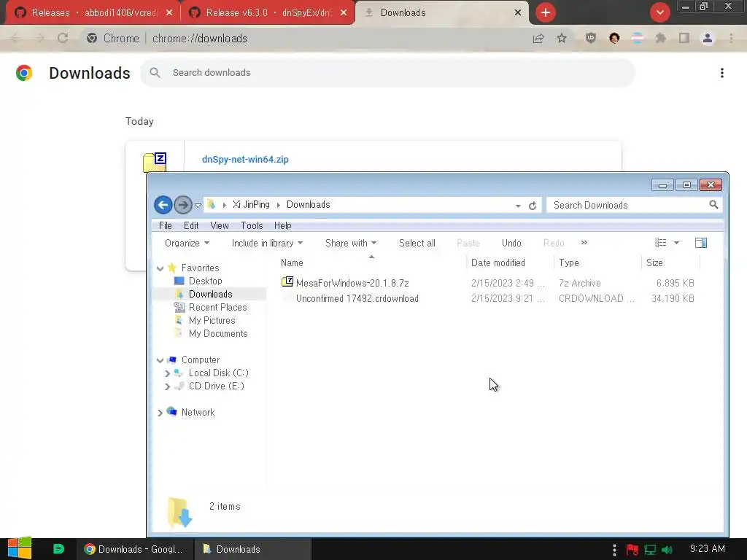Image resolution: width=747 pixels, height=560 pixels.
Task: Close the abbodi1406 Releases tab
Action: pyautogui.click(x=169, y=13)
